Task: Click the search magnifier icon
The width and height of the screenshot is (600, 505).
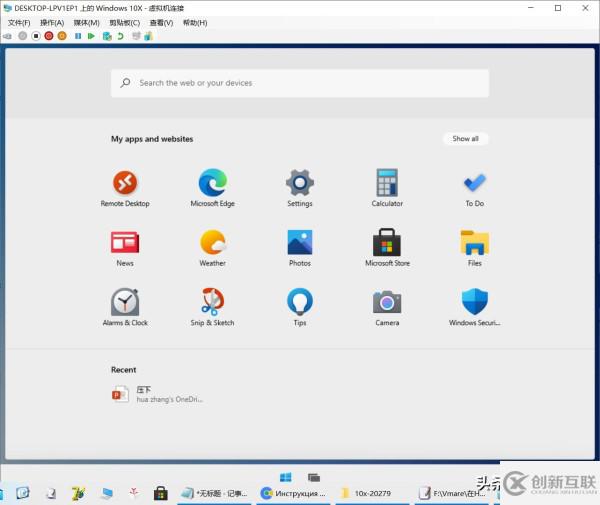Action: [125, 83]
